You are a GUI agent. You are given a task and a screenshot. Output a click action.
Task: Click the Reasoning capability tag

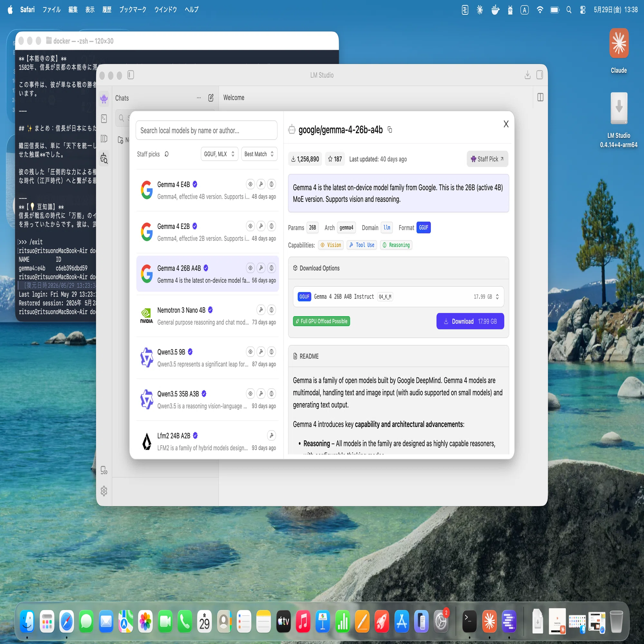(x=396, y=245)
